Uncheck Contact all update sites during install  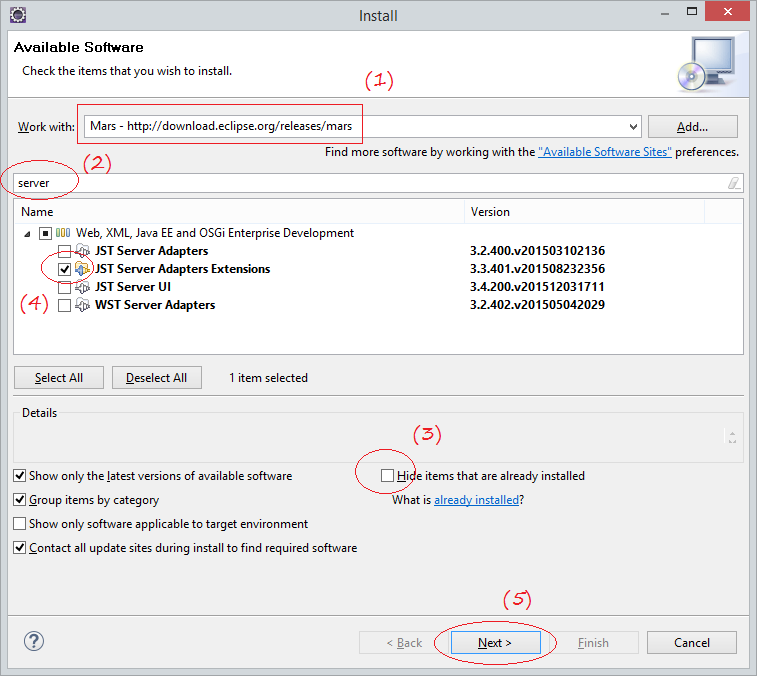[19, 548]
